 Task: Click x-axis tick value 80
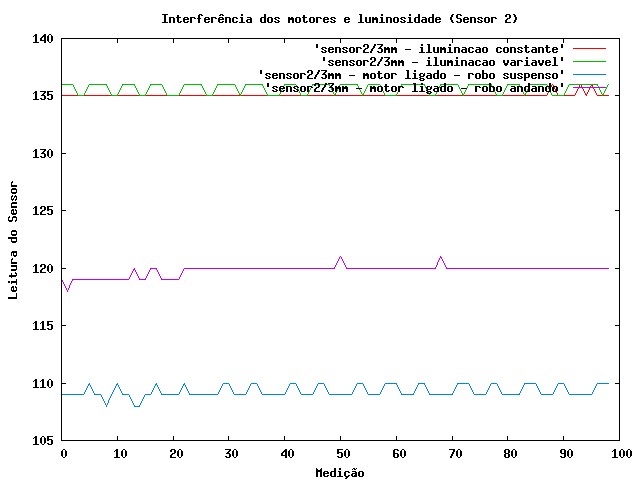click(x=510, y=454)
